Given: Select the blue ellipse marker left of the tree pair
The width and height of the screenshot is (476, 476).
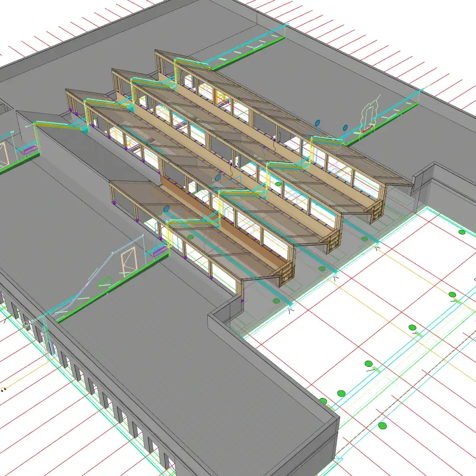Looking at the screenshot, I should tap(317, 123).
